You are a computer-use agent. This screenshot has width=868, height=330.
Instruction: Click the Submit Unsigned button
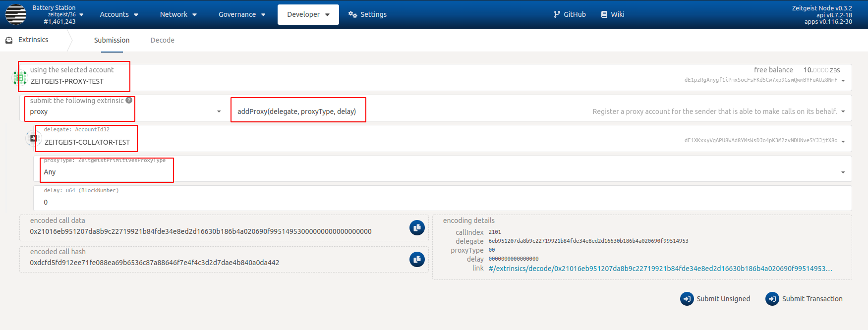(715, 299)
